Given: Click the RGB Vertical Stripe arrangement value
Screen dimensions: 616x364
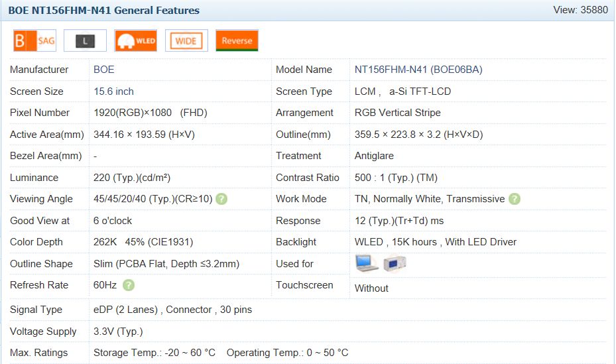Looking at the screenshot, I should [398, 113].
